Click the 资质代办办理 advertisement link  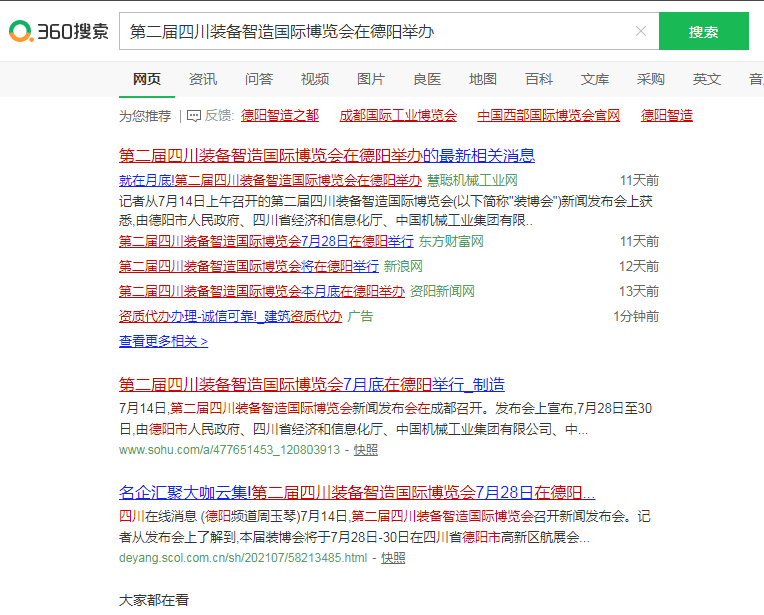(230, 316)
